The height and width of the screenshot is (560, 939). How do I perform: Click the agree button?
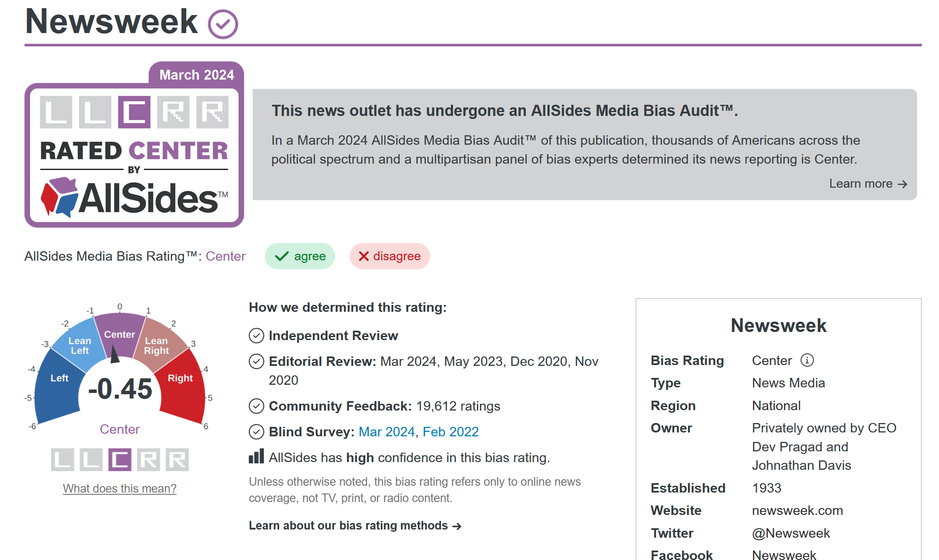coord(300,256)
